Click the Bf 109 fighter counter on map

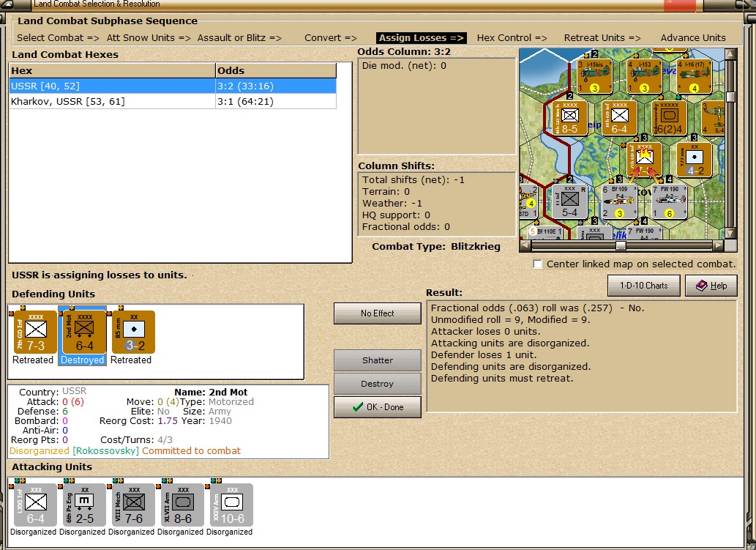620,201
